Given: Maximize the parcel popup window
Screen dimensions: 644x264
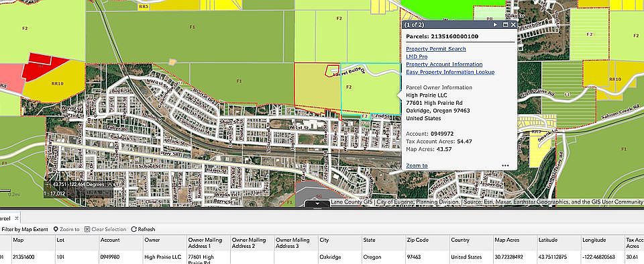Looking at the screenshot, I should (506, 25).
